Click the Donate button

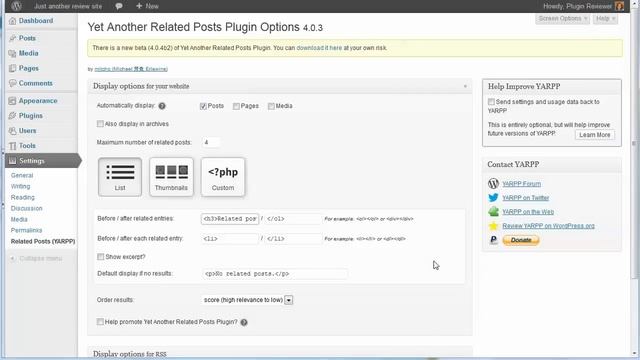[x=521, y=240]
